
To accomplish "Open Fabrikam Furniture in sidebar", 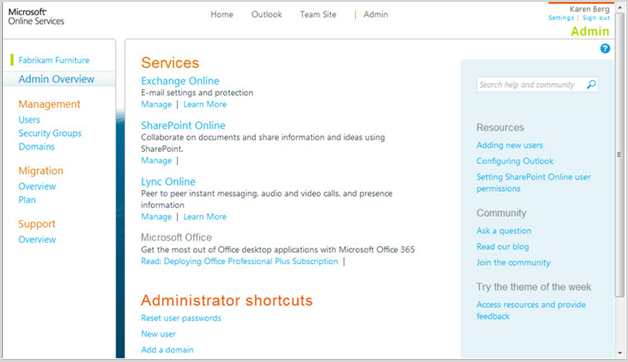I will 54,60.
